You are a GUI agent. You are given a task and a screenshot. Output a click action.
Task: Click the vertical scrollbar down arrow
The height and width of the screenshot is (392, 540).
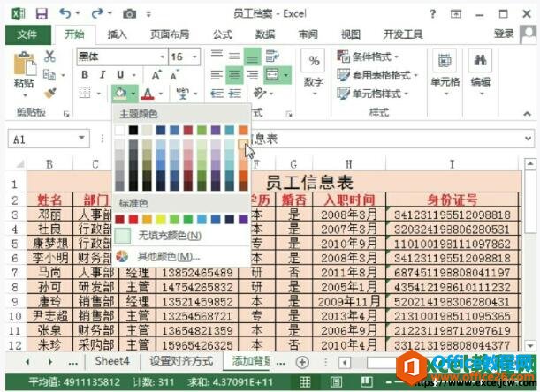[530, 345]
